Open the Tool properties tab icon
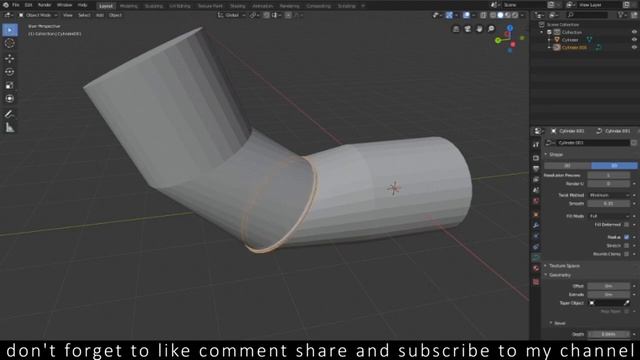 [536, 145]
